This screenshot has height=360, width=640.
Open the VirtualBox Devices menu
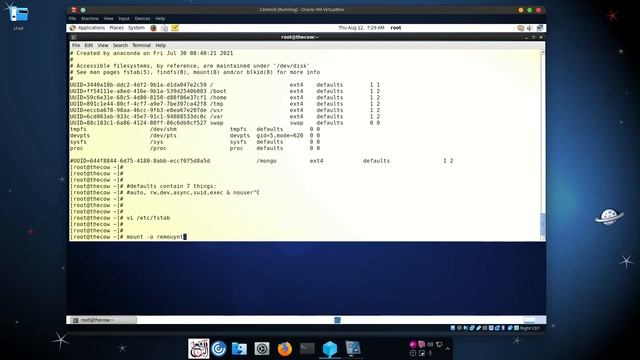pyautogui.click(x=142, y=18)
